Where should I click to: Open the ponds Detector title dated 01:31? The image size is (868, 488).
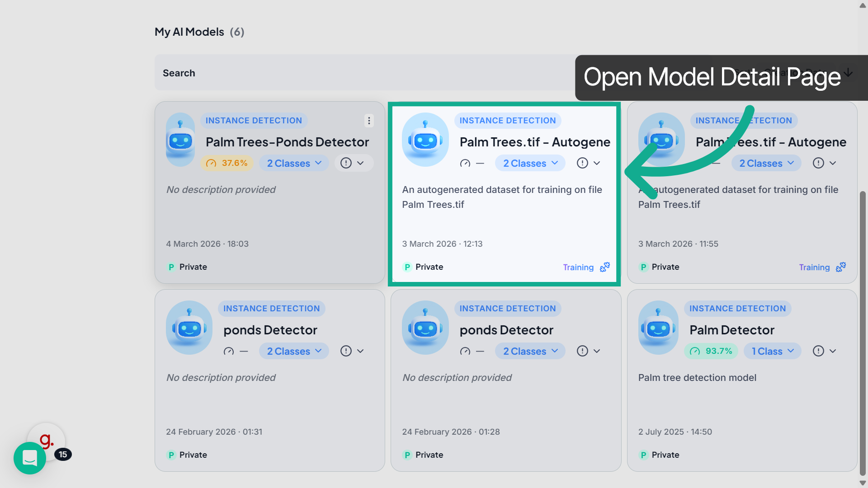tap(270, 330)
